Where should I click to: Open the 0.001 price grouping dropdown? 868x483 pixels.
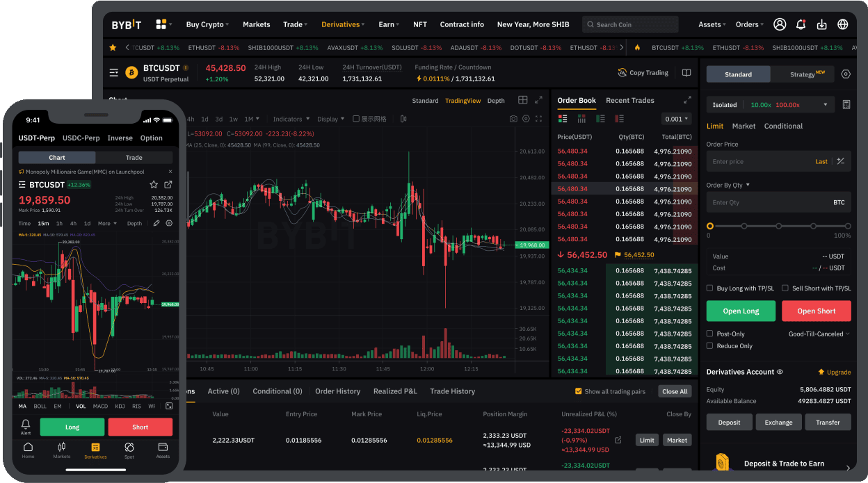(x=675, y=118)
